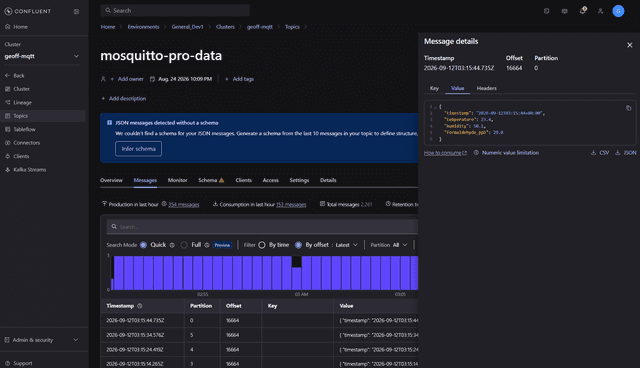Screen dimensions: 640x368
Task: Click the shorter histogram bar near 03 AM
Action: (297, 278)
